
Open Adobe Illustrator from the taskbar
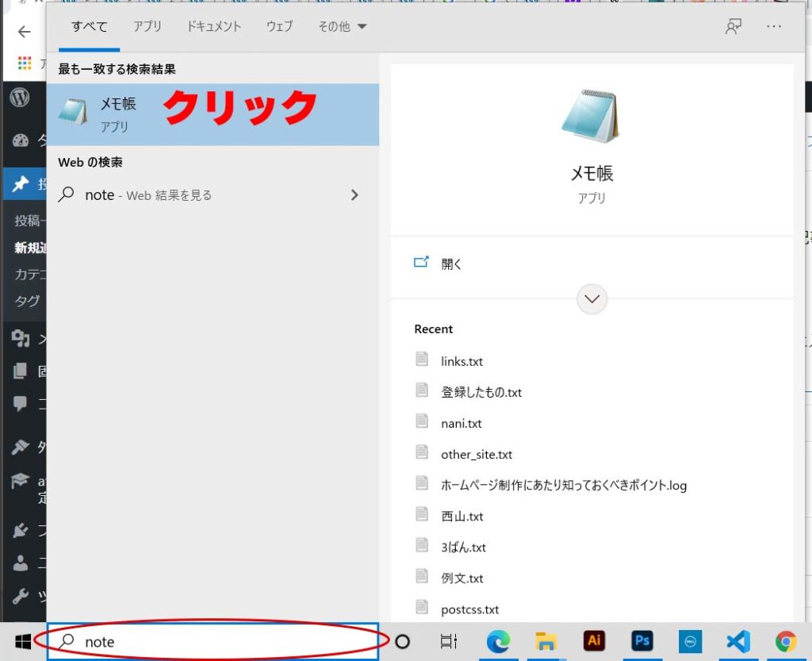tap(594, 641)
